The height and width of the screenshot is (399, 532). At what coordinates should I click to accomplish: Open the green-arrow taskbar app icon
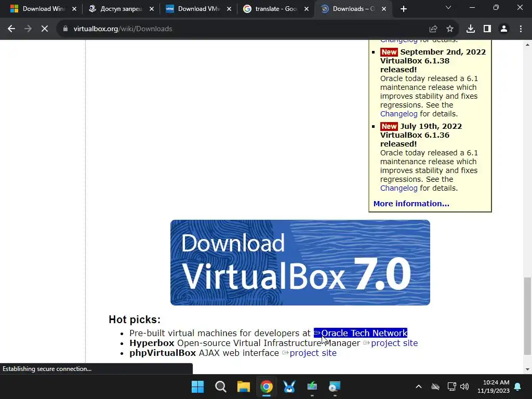pos(312,387)
